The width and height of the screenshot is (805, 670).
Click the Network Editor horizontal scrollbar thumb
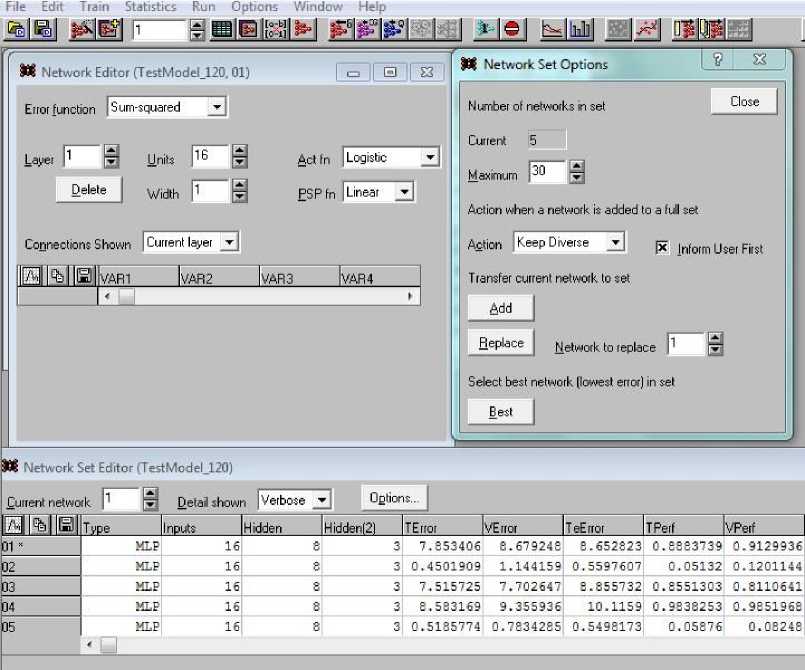[x=126, y=297]
